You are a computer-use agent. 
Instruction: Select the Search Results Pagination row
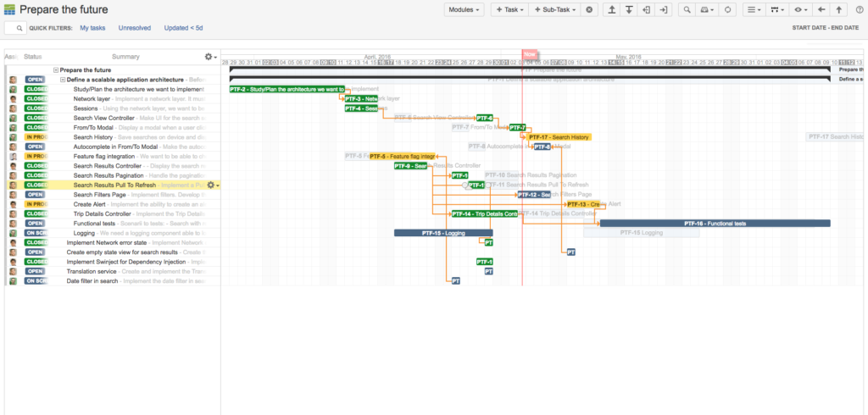coord(113,175)
